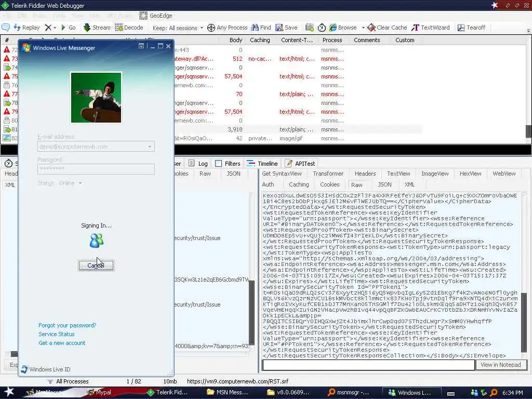
Task: Click the Browse button
Action: pos(343,28)
